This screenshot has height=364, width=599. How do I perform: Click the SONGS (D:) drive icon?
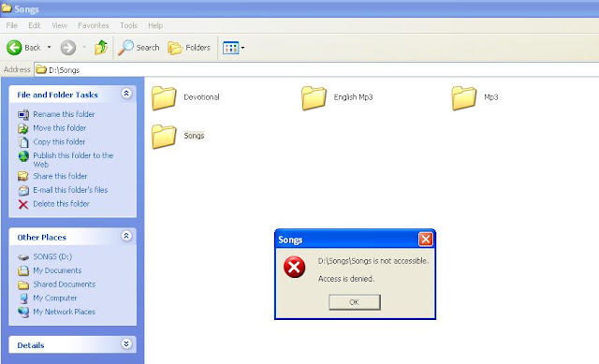(x=23, y=257)
